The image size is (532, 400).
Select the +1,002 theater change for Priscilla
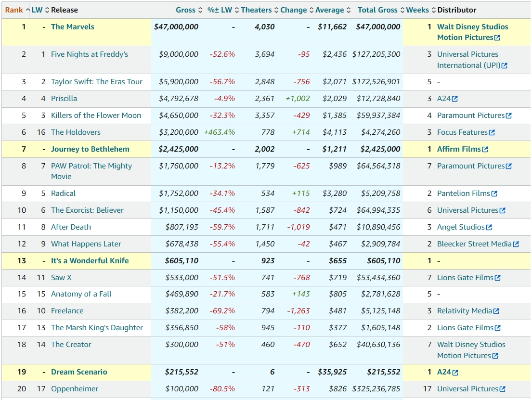coord(298,99)
